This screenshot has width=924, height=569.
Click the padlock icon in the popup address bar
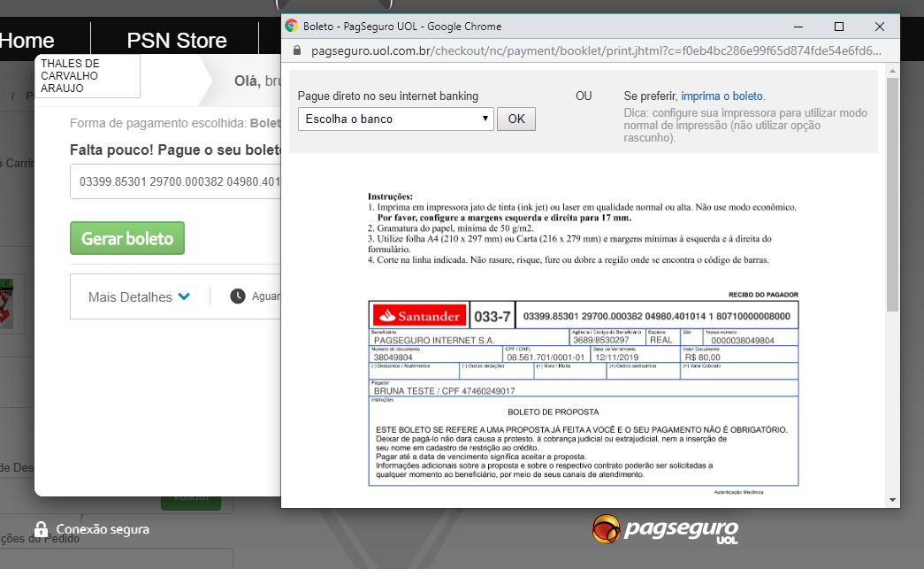pyautogui.click(x=298, y=50)
